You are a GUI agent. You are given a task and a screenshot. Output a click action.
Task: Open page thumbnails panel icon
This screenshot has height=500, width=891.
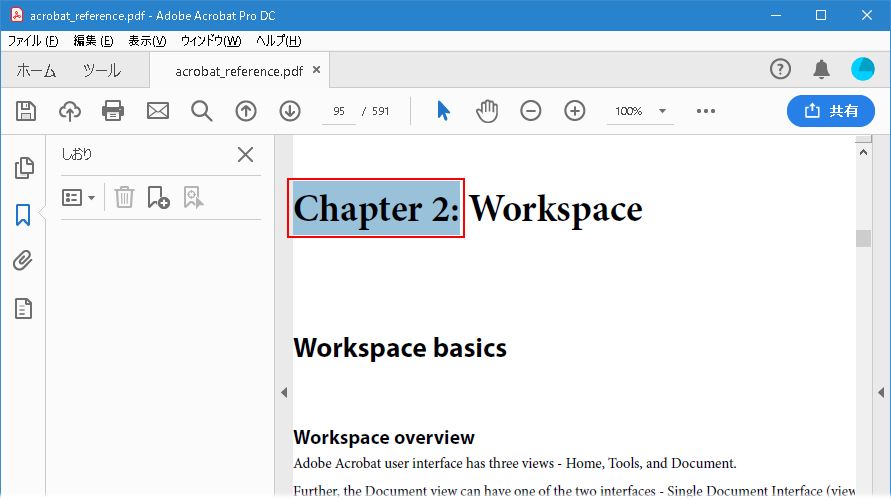24,168
